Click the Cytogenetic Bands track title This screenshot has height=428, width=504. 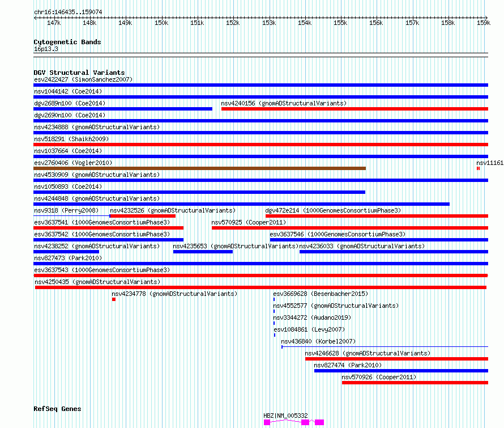point(67,42)
